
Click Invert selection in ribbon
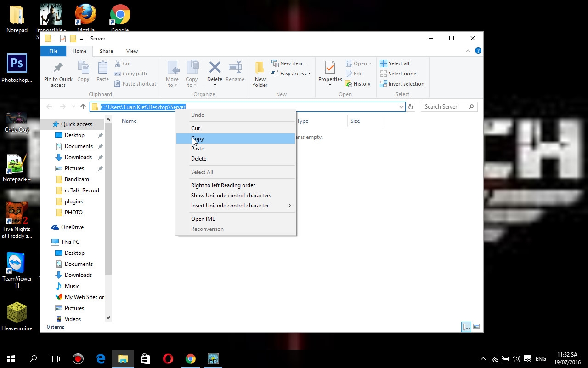(402, 84)
